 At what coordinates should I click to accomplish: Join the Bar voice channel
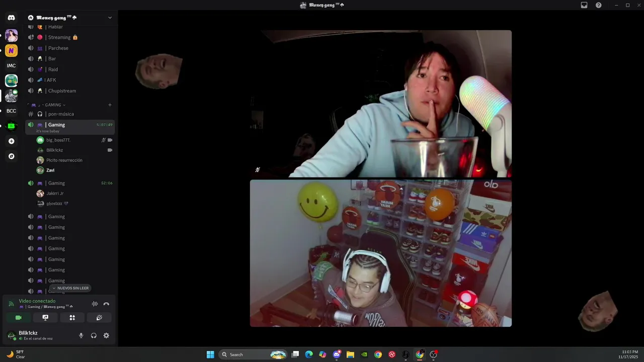point(70,59)
